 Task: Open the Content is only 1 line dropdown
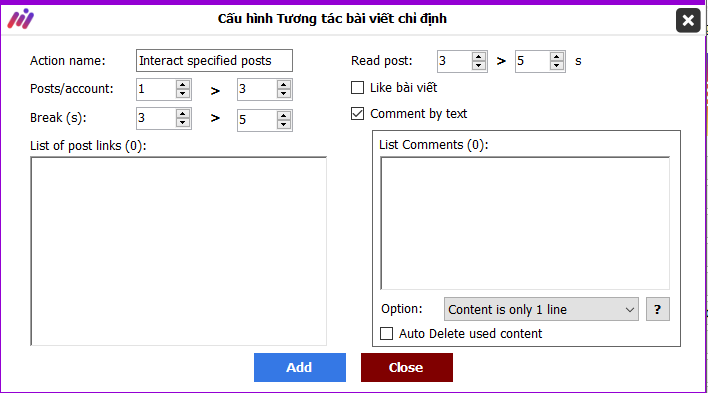pos(541,309)
